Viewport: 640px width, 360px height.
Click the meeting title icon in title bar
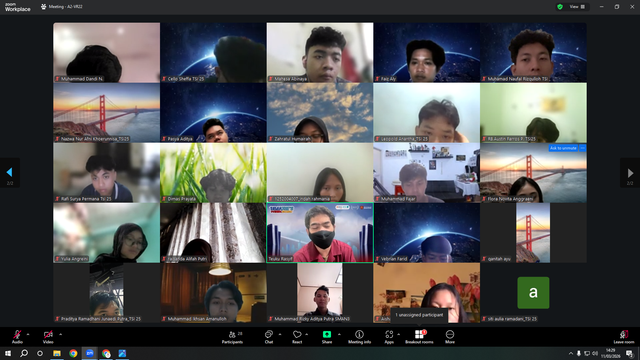[x=43, y=7]
